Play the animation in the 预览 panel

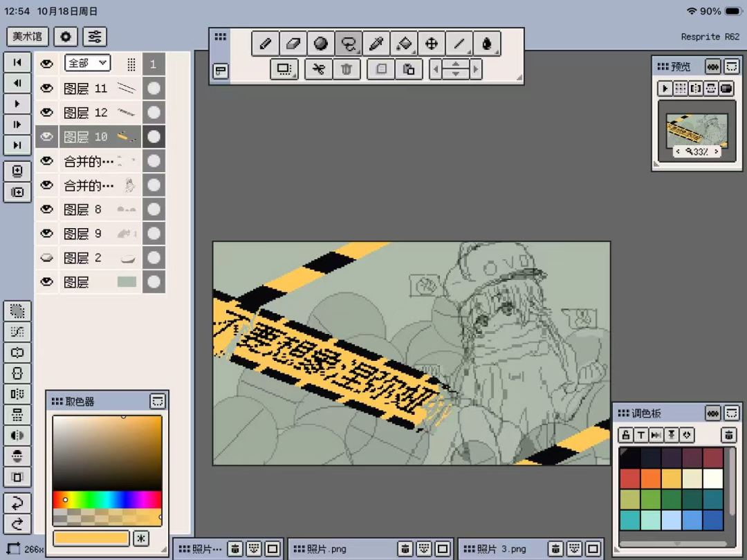pyautogui.click(x=665, y=88)
